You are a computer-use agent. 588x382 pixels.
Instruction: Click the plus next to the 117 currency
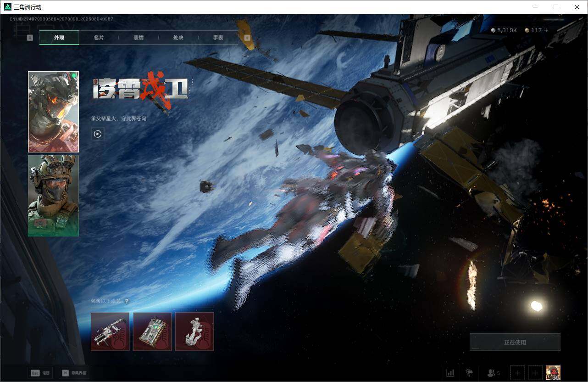546,30
